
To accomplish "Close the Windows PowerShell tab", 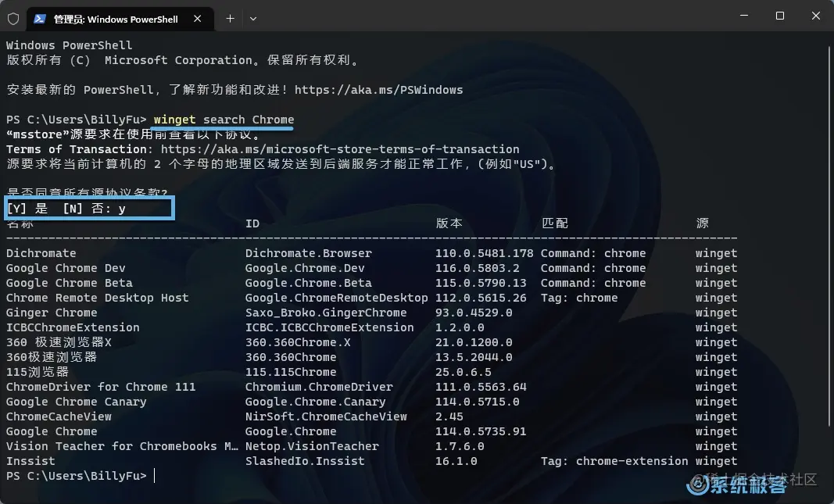I will [197, 19].
